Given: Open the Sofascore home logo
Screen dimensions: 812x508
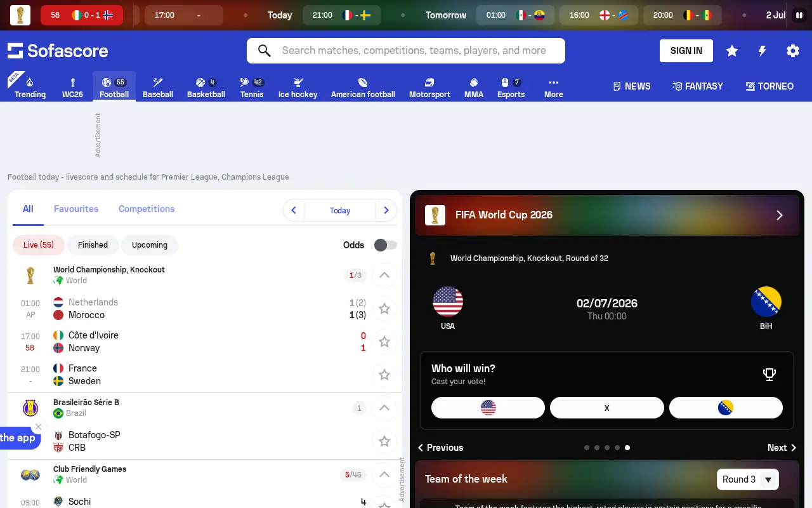Looking at the screenshot, I should point(58,51).
